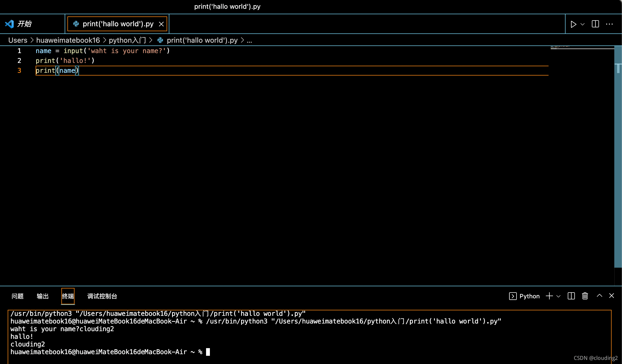
Task: Run the Python file with play icon
Action: point(573,24)
